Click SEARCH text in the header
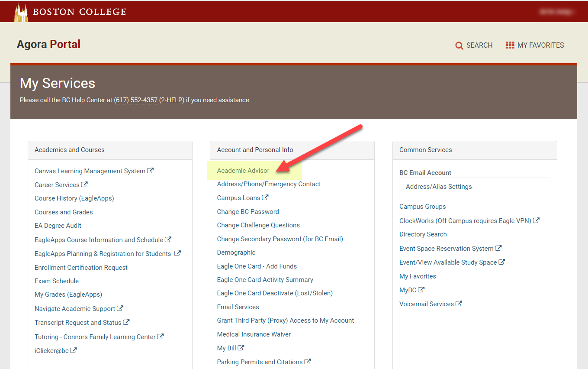 479,45
